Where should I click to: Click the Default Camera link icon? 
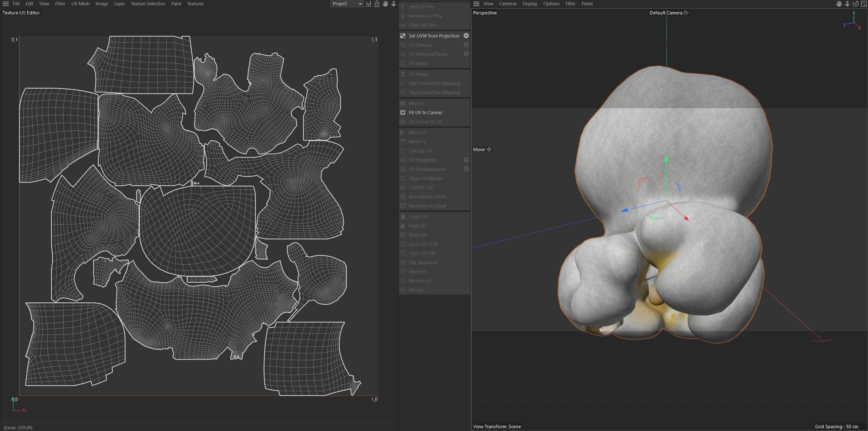click(686, 13)
